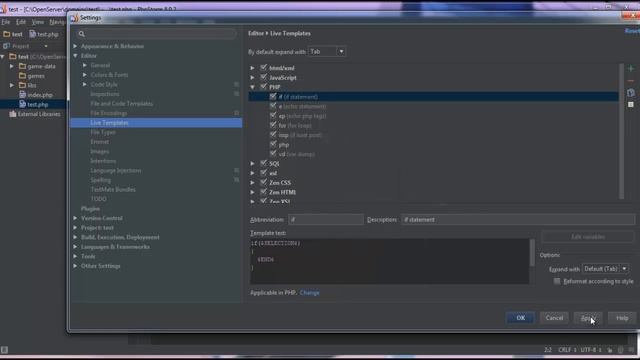Collapse the PHP template group
The width and height of the screenshot is (640, 360).
(x=252, y=87)
